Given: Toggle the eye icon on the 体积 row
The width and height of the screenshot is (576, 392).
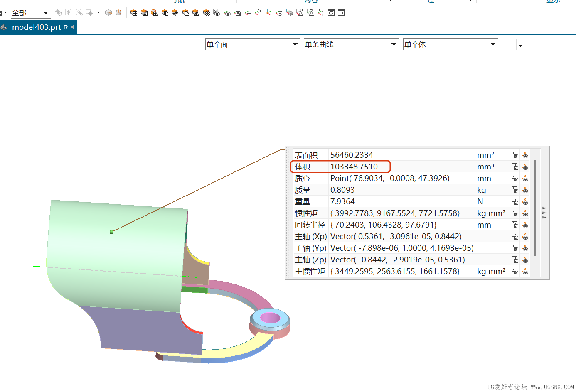Looking at the screenshot, I should point(525,167).
